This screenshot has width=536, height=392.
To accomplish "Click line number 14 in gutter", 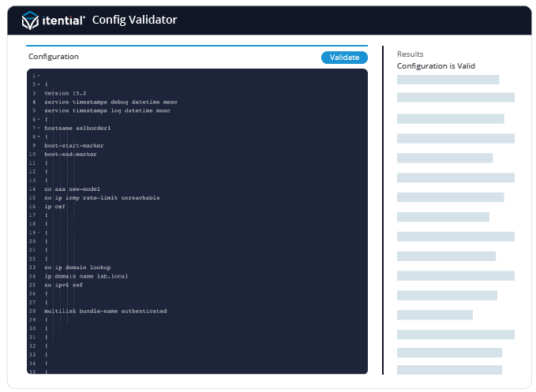I will pyautogui.click(x=32, y=189).
